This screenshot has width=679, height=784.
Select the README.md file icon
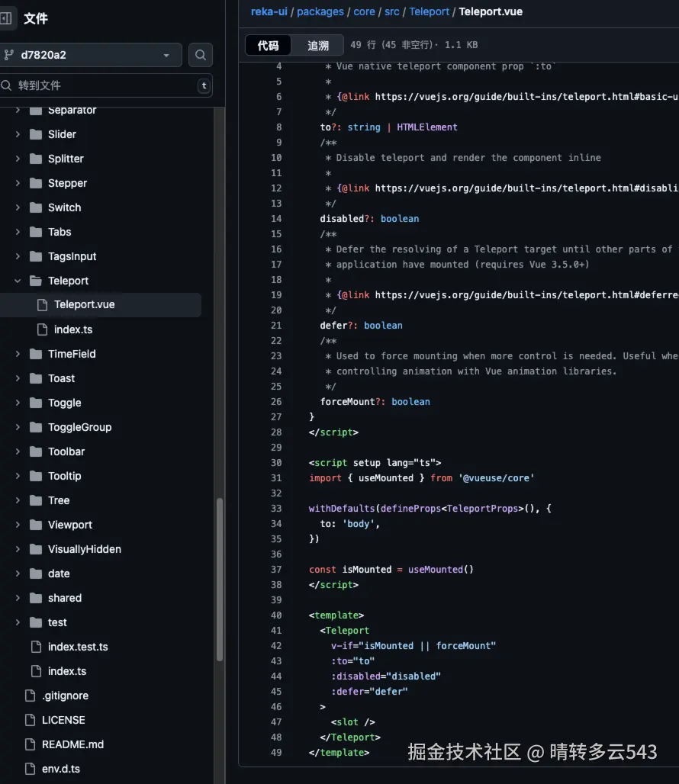[30, 744]
